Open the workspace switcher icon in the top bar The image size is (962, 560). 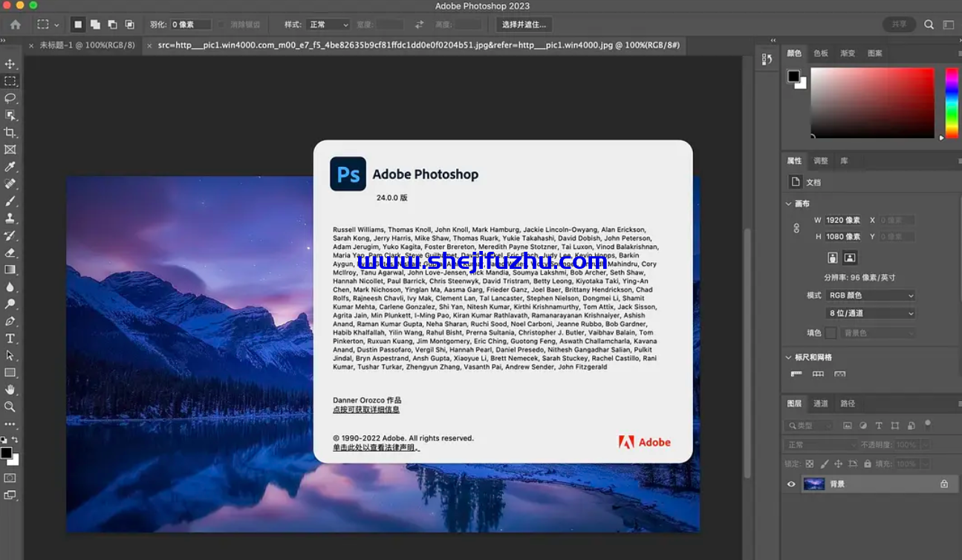point(949,25)
